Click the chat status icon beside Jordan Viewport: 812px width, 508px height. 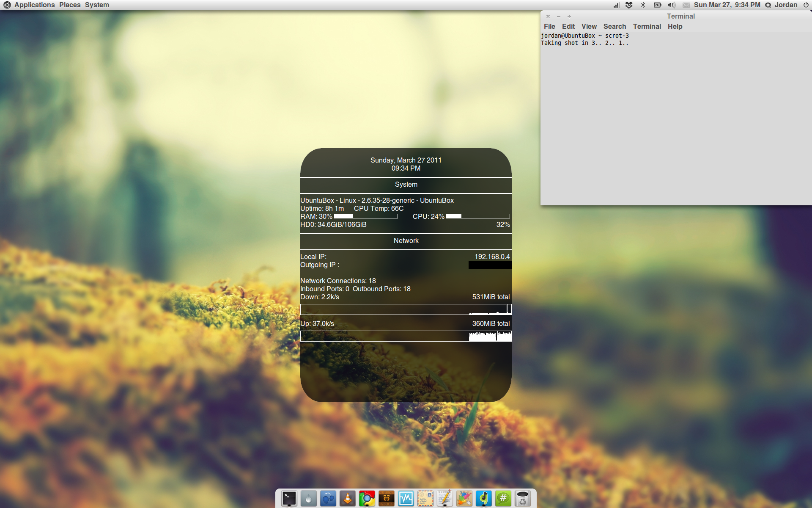[768, 5]
